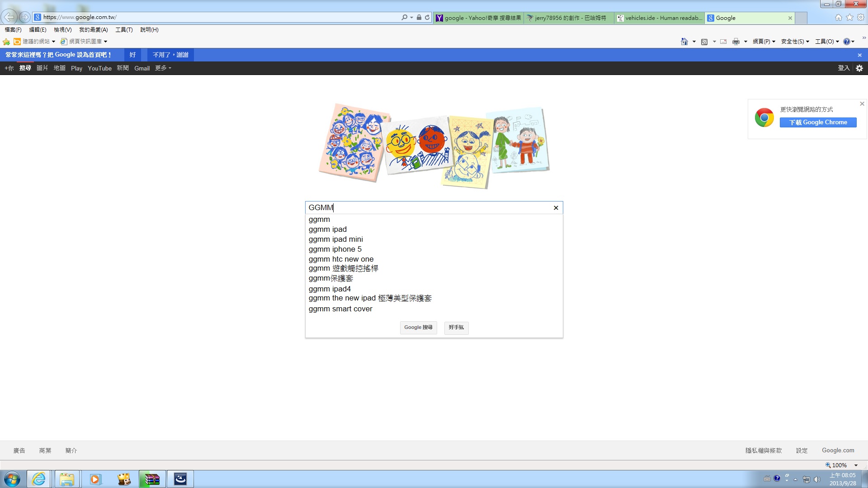Open the 我的最愛(A) menu
Image resolution: width=868 pixels, height=488 pixels.
click(x=93, y=30)
